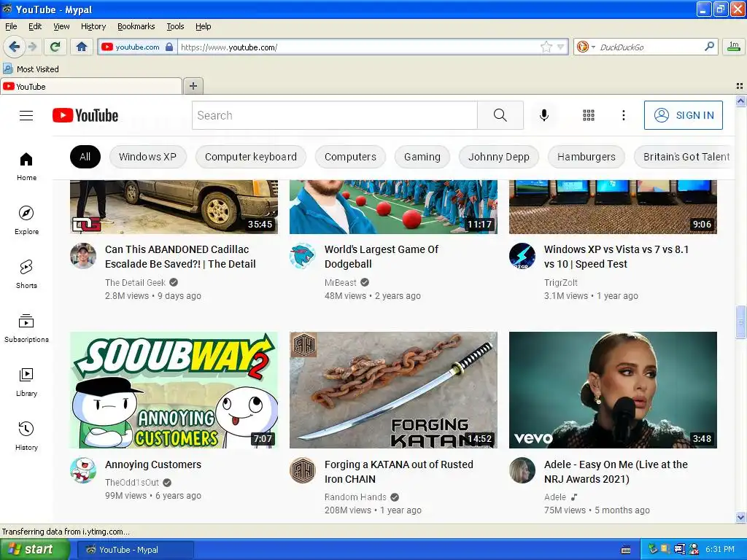The height and width of the screenshot is (560, 747).
Task: Select the Computers filter chip
Action: click(x=350, y=157)
